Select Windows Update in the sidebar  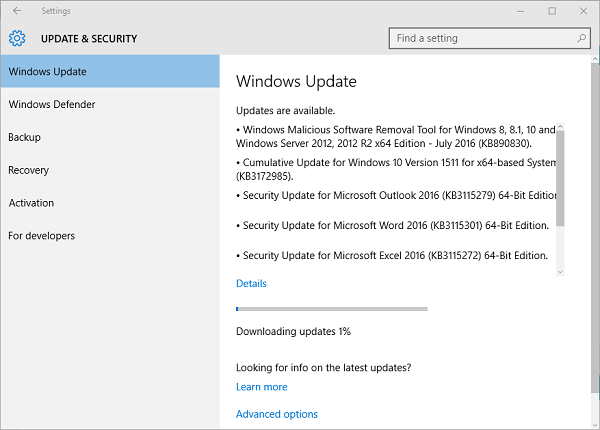coord(110,72)
